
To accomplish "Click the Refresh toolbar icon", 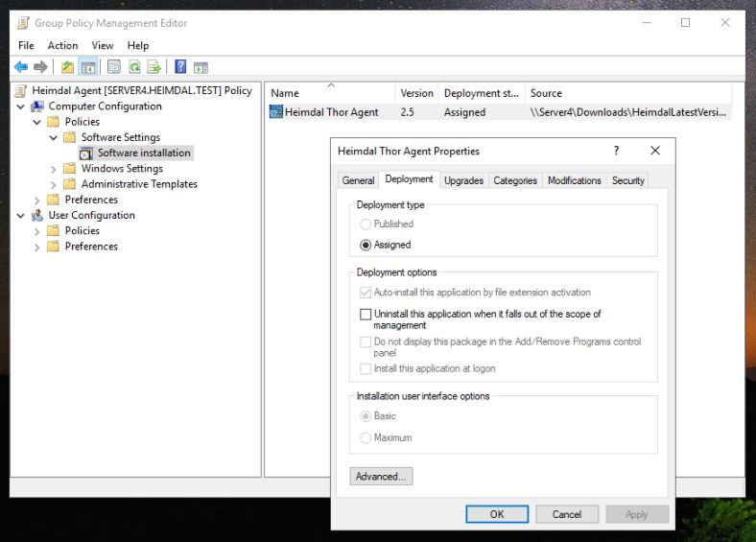I will 134,67.
